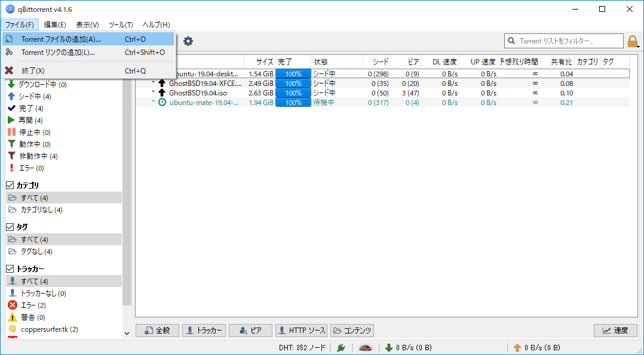This screenshot has height=355, width=644.
Task: Click the lock UI padlock icon
Action: click(632, 41)
